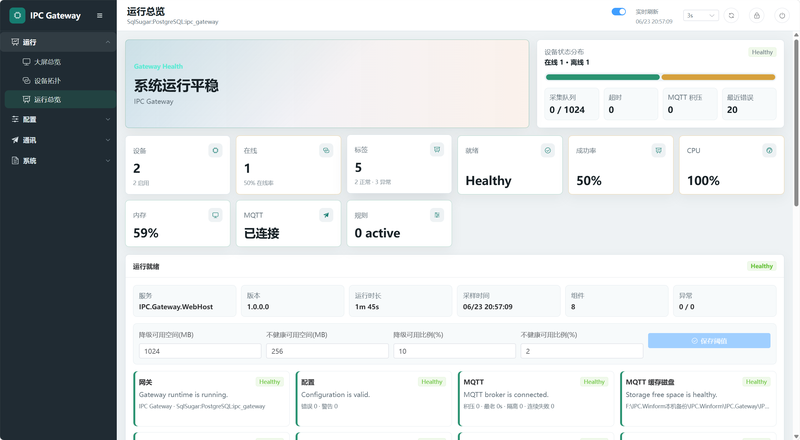Viewport: 800px width, 440px height.
Task: Click the 配置 component card
Action: coord(373,399)
